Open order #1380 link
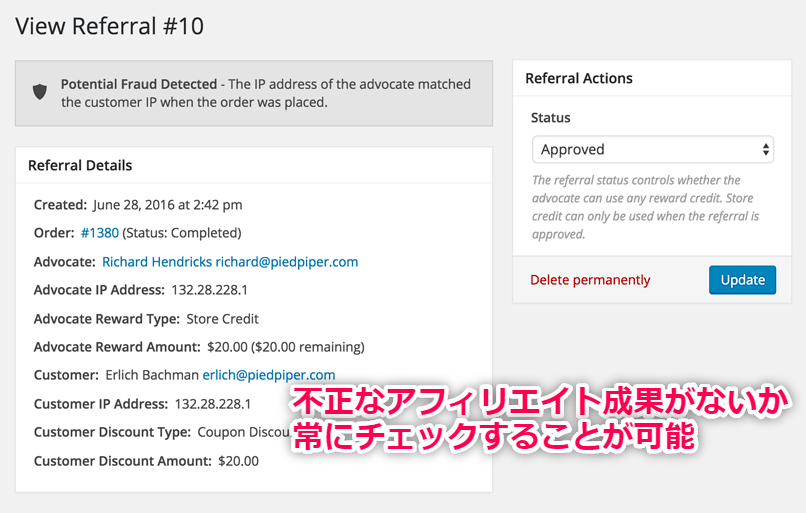 tap(100, 233)
